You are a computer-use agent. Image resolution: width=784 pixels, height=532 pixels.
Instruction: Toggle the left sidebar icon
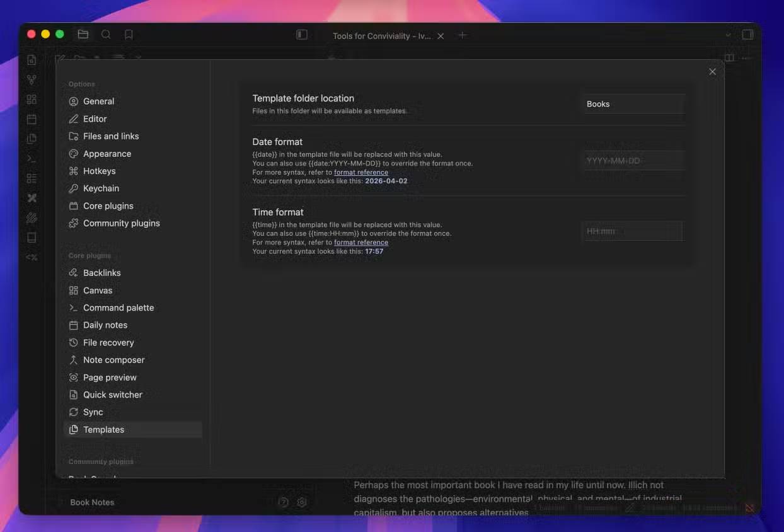pyautogui.click(x=302, y=35)
